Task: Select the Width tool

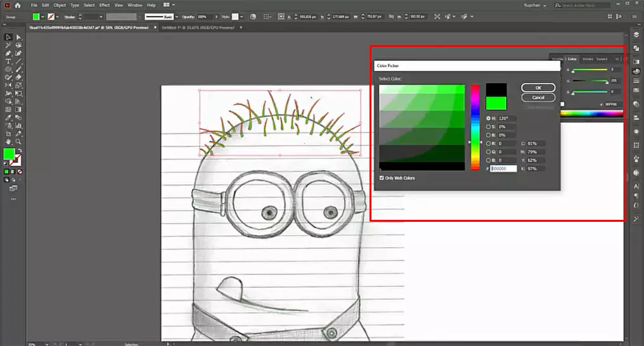Action: [x=8, y=94]
